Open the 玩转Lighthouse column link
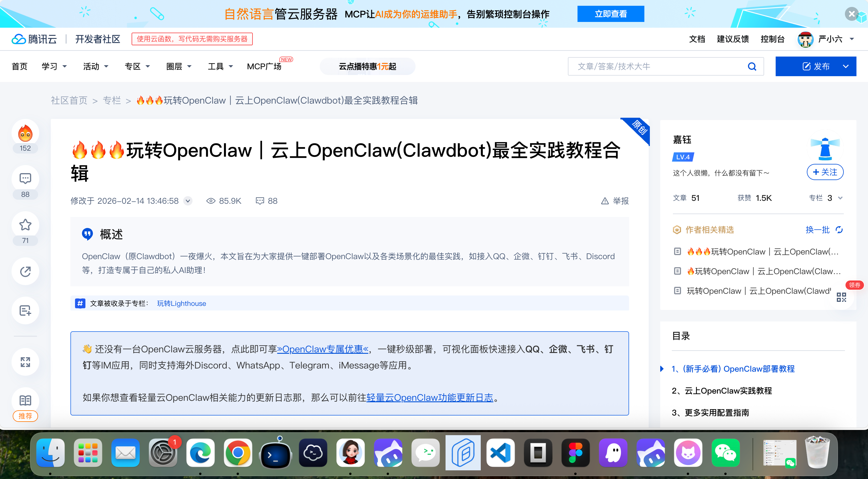Image resolution: width=868 pixels, height=479 pixels. [181, 304]
